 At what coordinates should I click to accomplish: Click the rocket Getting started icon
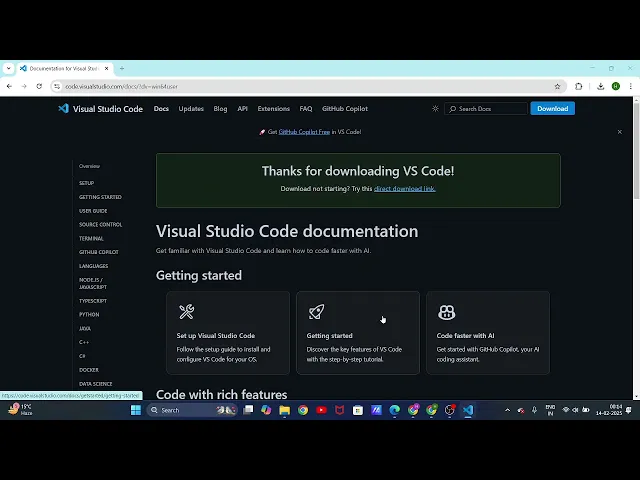coord(316,312)
